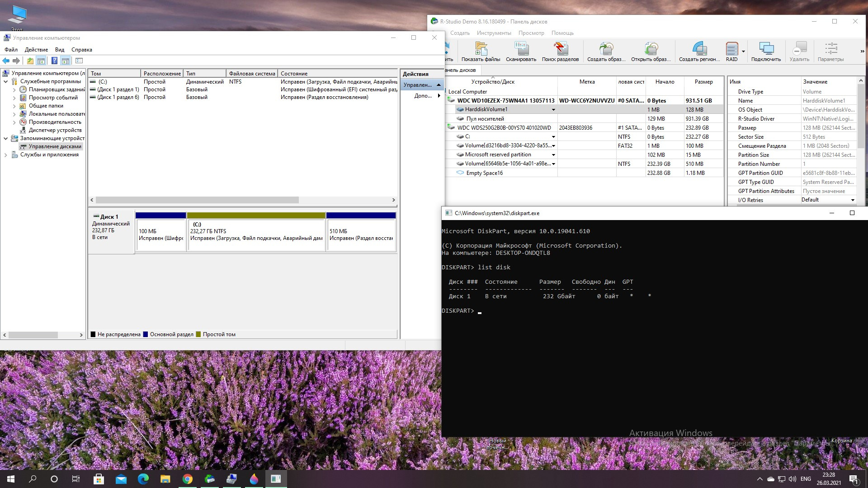
Task: Click Параметры in R-Studio toolbar
Action: [x=830, y=52]
